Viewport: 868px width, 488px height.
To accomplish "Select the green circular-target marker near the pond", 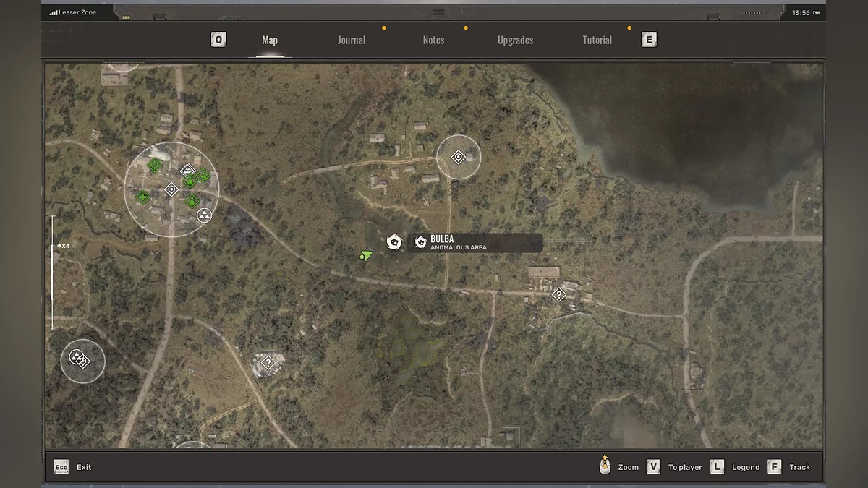I will (x=155, y=165).
